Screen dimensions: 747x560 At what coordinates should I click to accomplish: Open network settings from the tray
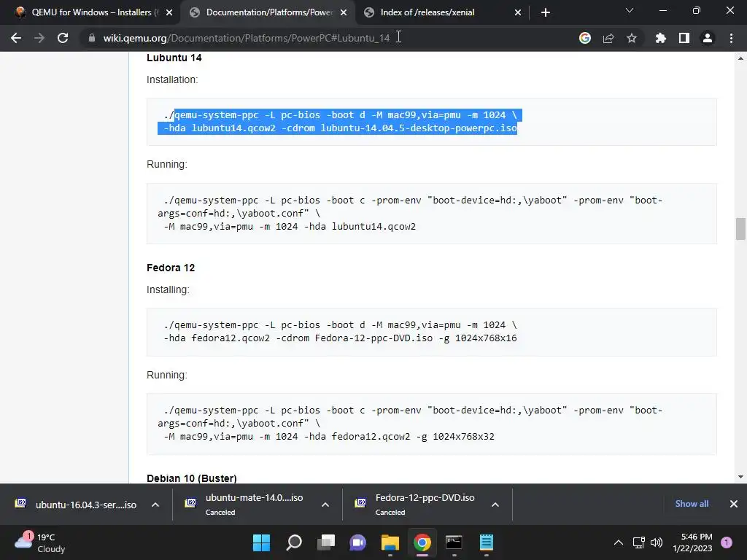pos(638,542)
